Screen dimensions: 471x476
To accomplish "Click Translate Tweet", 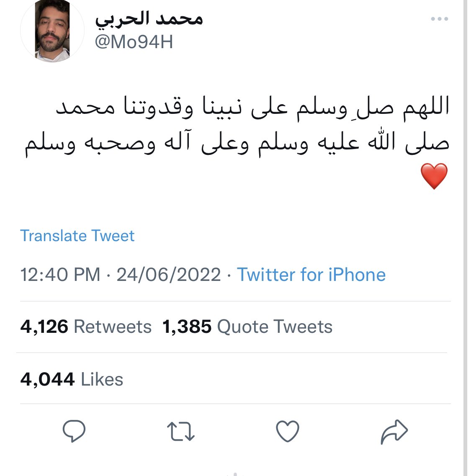I will tap(77, 236).
